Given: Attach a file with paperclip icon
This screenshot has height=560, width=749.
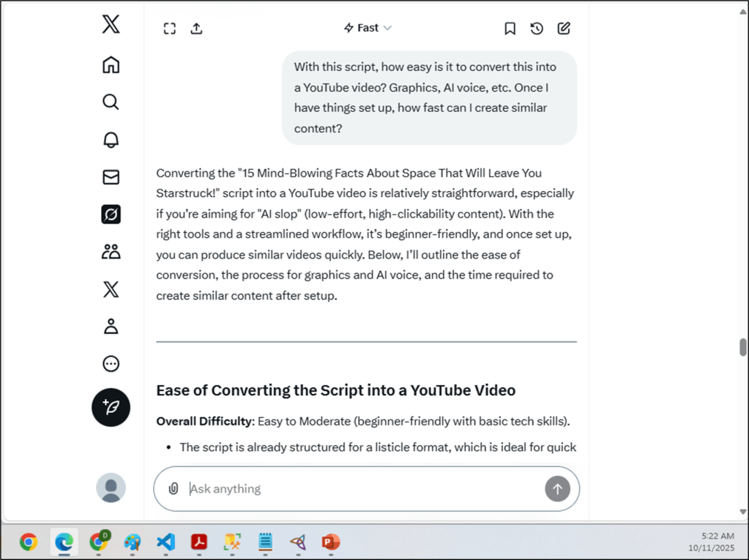Looking at the screenshot, I should 174,488.
